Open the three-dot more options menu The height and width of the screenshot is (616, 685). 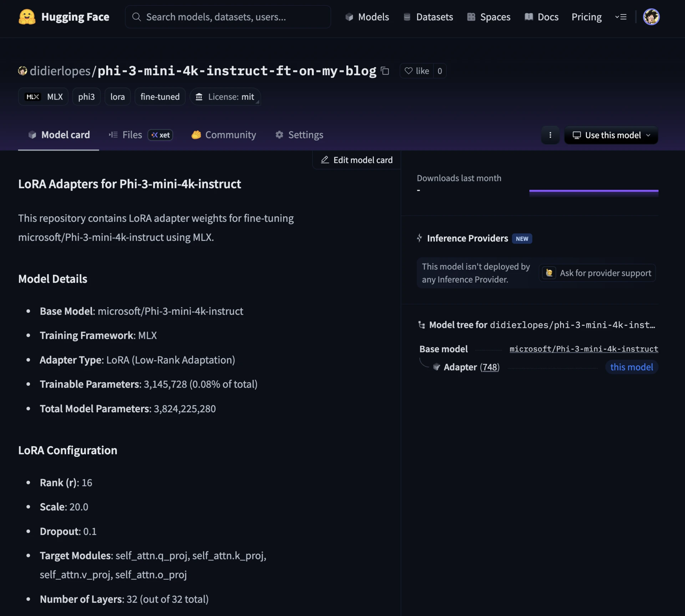point(550,135)
